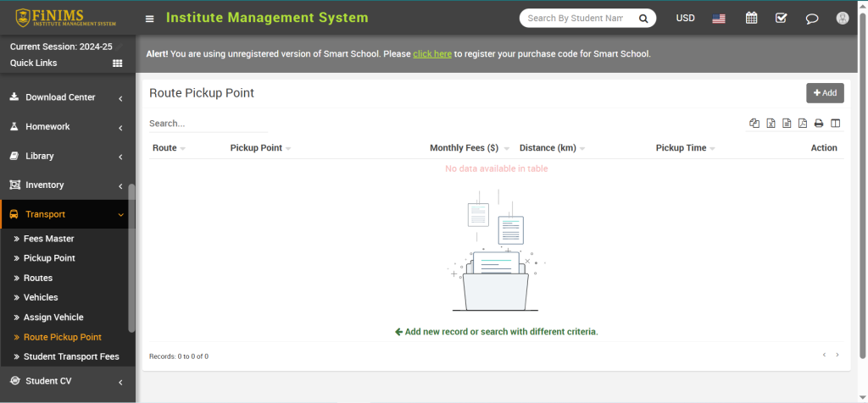The image size is (868, 403).
Task: Select Assign Vehicle in Transport menu
Action: [53, 317]
